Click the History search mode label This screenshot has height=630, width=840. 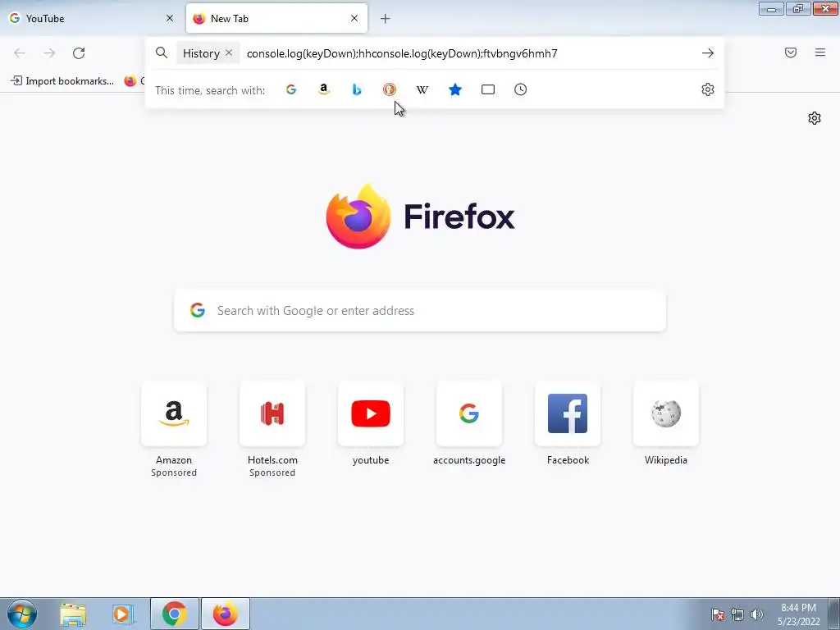202,53
